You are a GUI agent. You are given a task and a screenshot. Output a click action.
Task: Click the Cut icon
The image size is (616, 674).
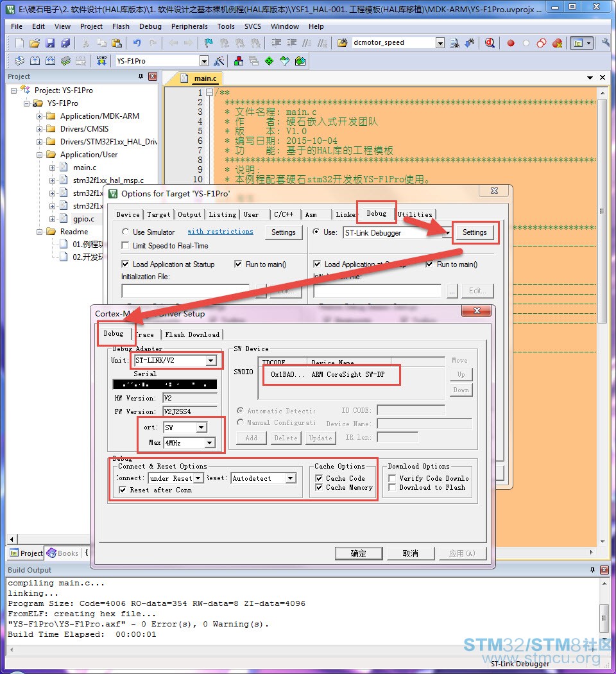point(86,42)
